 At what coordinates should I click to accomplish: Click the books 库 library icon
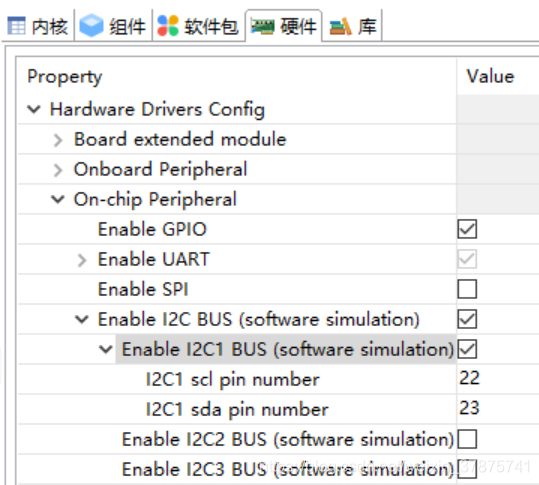(x=340, y=27)
